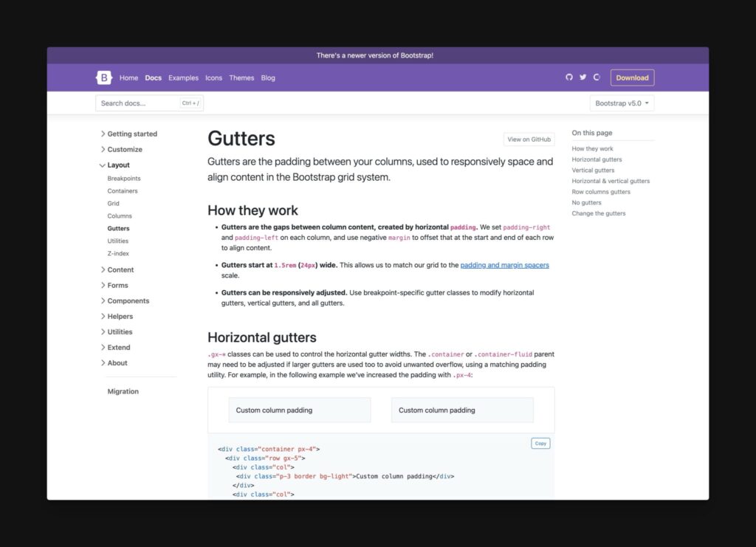Expand the Components sidebar section

[124, 300]
